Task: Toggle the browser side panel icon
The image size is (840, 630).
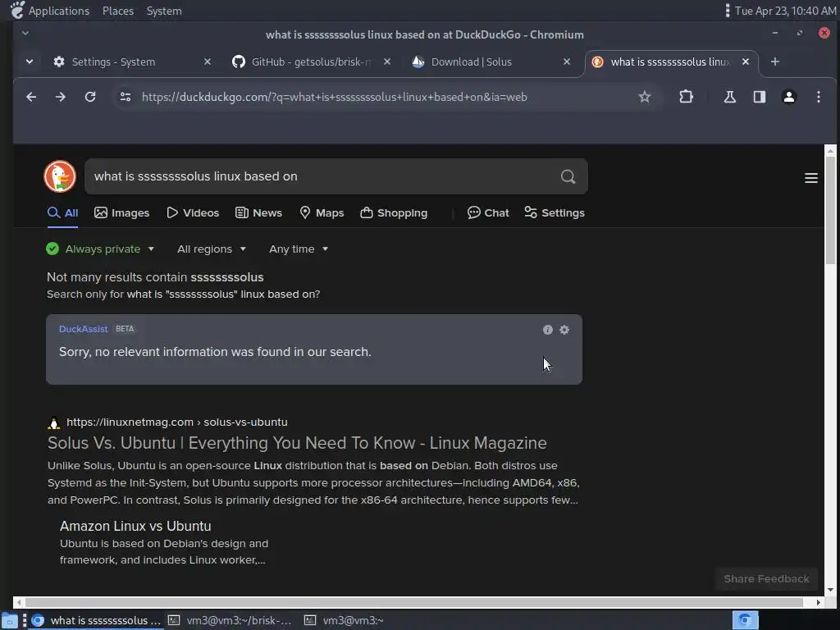Action: 759,97
